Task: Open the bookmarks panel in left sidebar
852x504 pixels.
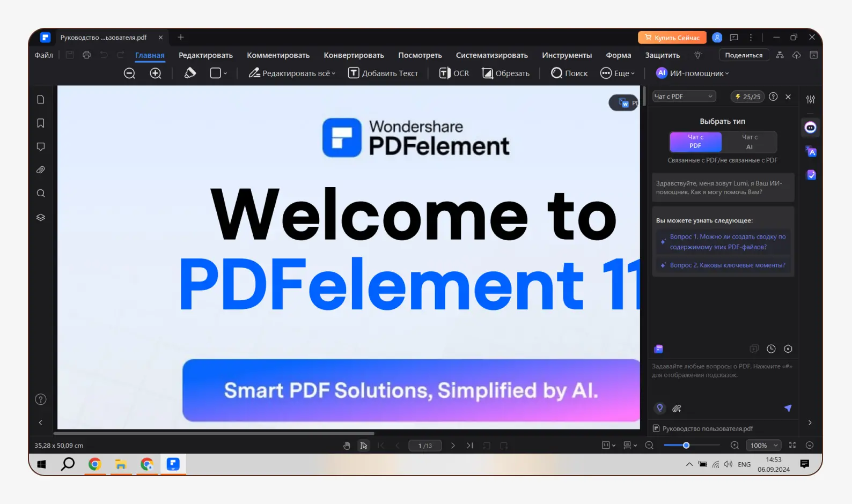Action: (40, 123)
